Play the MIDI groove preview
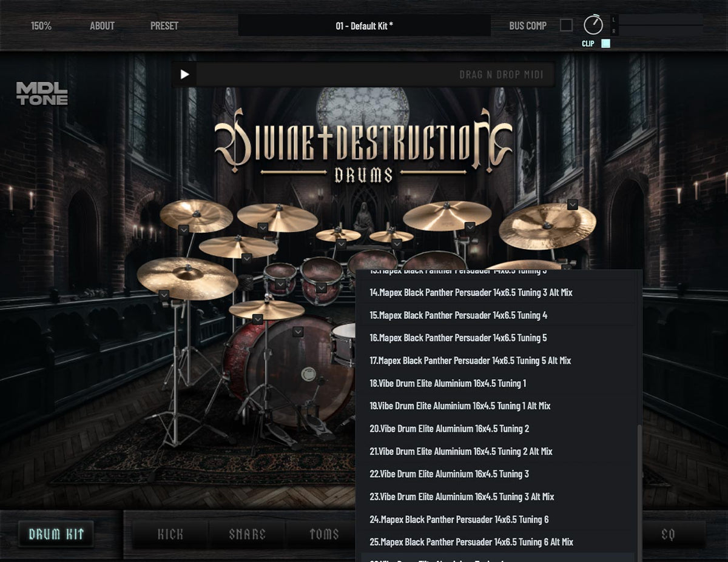 click(185, 75)
